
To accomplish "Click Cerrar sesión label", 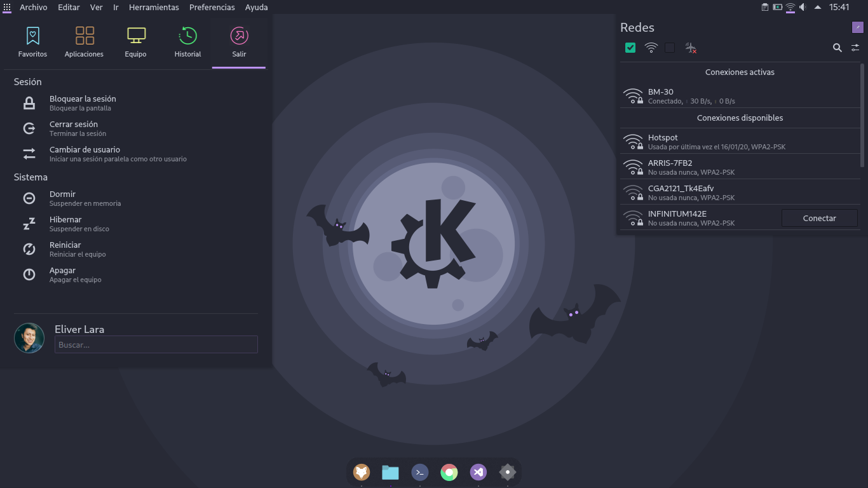I will [x=74, y=125].
